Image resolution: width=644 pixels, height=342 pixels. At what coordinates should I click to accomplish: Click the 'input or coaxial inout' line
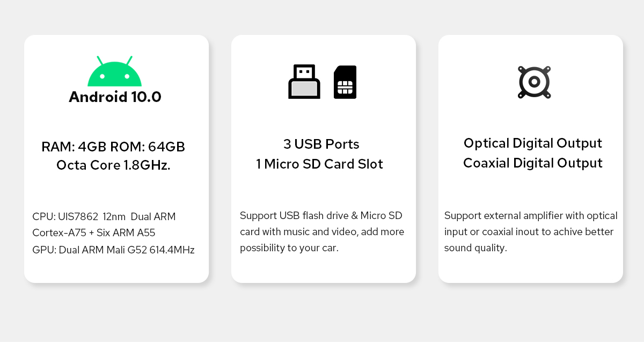[x=529, y=232]
